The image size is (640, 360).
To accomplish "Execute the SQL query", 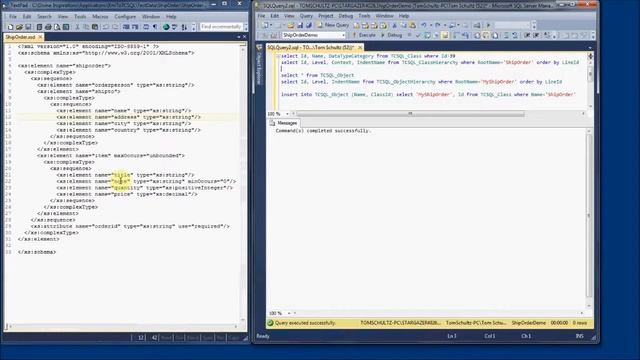I will [364, 35].
